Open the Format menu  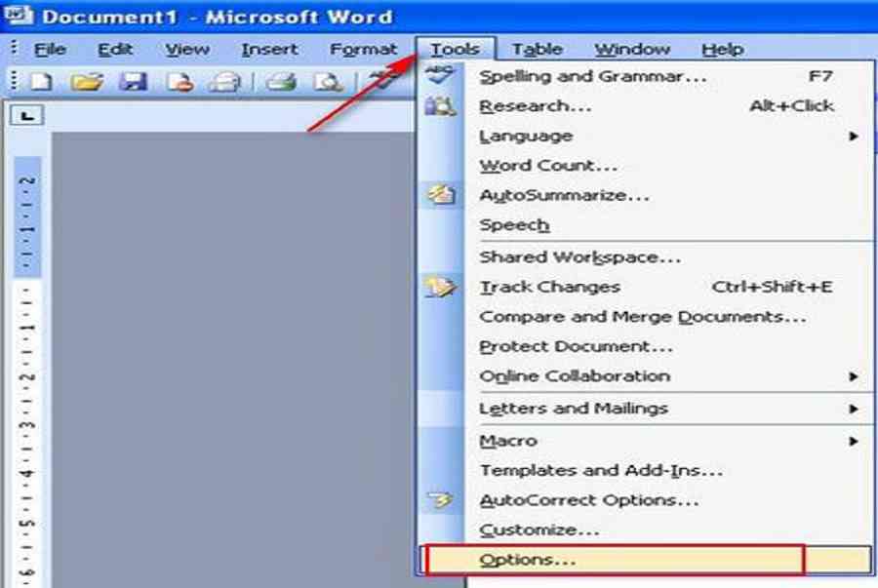point(364,49)
